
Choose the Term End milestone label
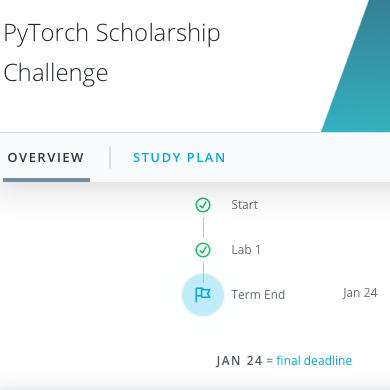pyautogui.click(x=258, y=295)
